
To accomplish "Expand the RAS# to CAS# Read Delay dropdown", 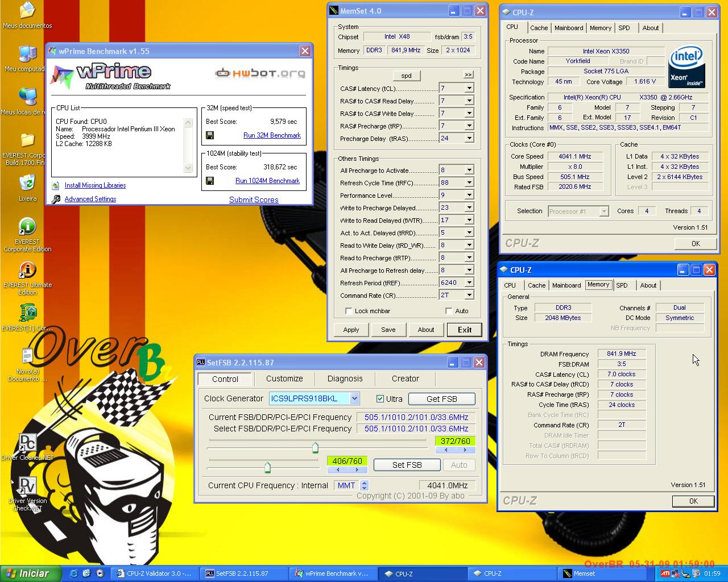I will coord(469,101).
